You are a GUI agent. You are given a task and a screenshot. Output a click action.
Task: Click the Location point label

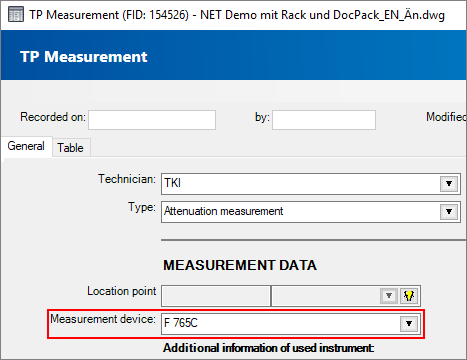tap(122, 291)
